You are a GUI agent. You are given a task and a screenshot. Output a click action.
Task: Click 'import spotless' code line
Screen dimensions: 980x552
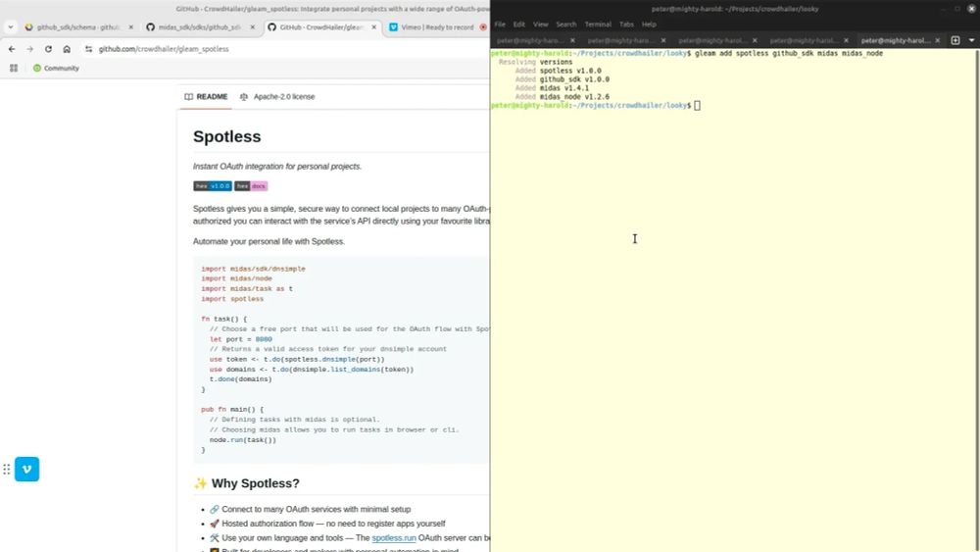[x=232, y=299]
